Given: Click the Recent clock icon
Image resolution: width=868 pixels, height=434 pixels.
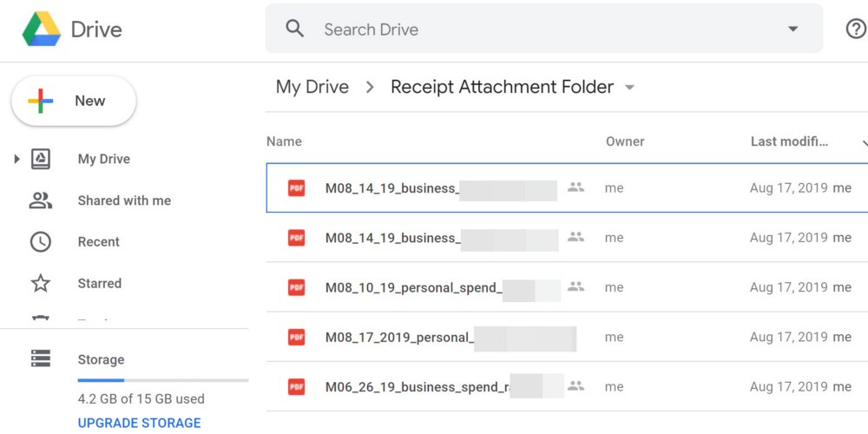Looking at the screenshot, I should 41,242.
